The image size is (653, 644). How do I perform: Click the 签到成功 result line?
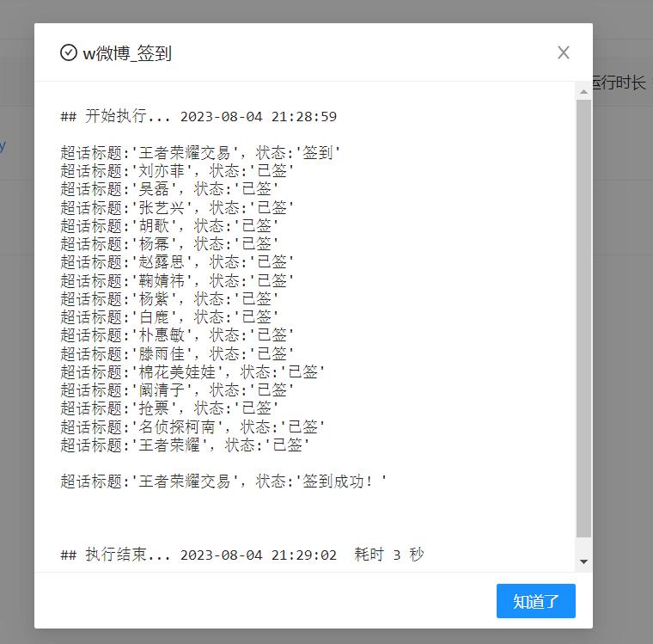(223, 481)
